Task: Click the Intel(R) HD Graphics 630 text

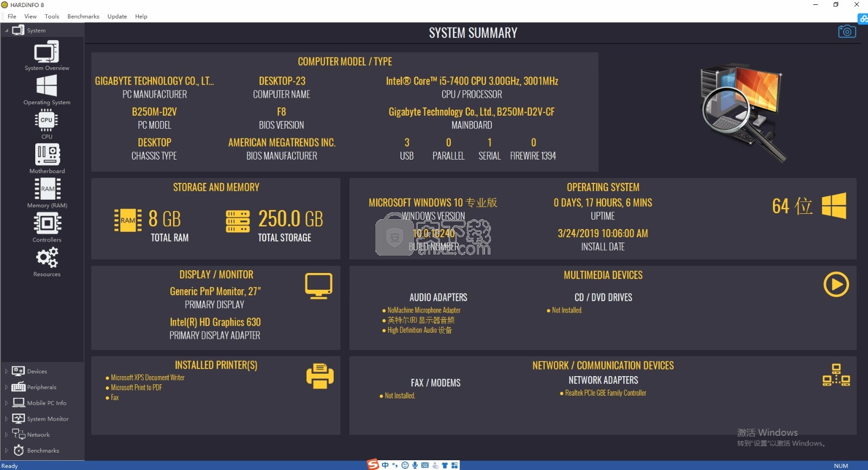Action: point(215,322)
